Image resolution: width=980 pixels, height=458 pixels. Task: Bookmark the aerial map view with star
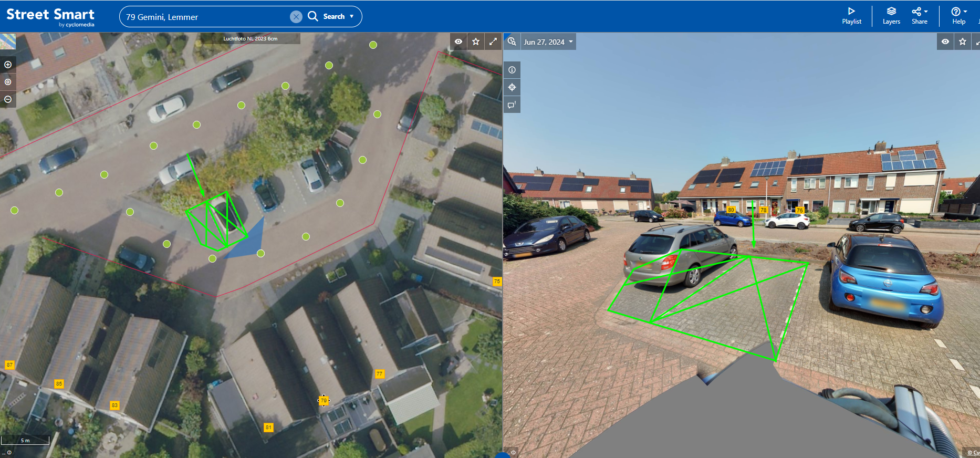click(x=476, y=41)
